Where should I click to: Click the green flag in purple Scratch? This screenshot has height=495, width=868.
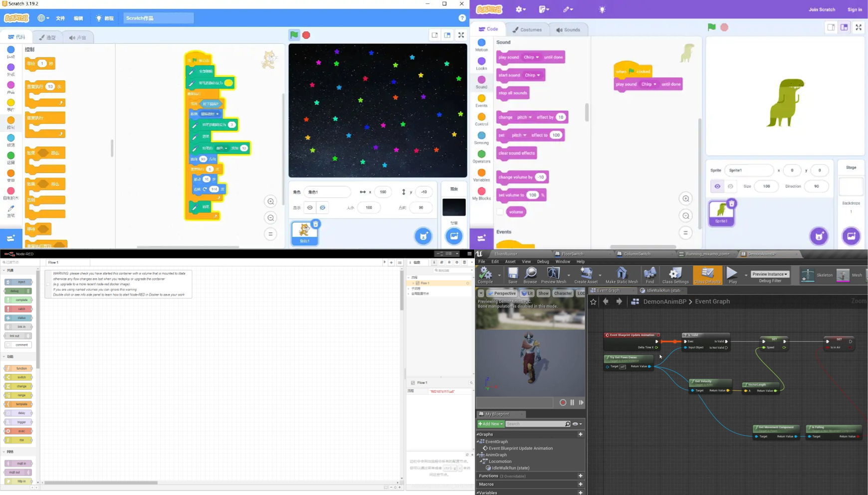(x=712, y=27)
